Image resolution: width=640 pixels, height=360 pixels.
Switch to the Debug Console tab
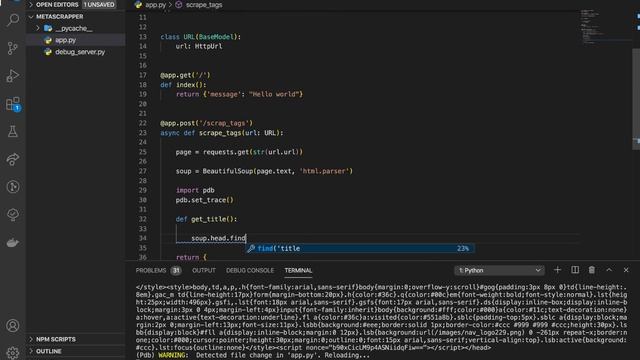coord(250,270)
